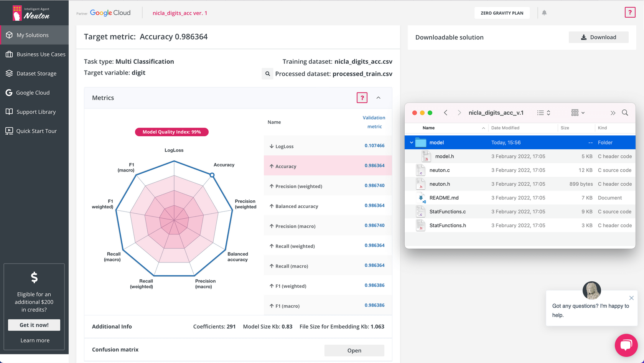The image size is (644, 363).
Task: Collapse the Metrics panel chevron
Action: [x=379, y=98]
